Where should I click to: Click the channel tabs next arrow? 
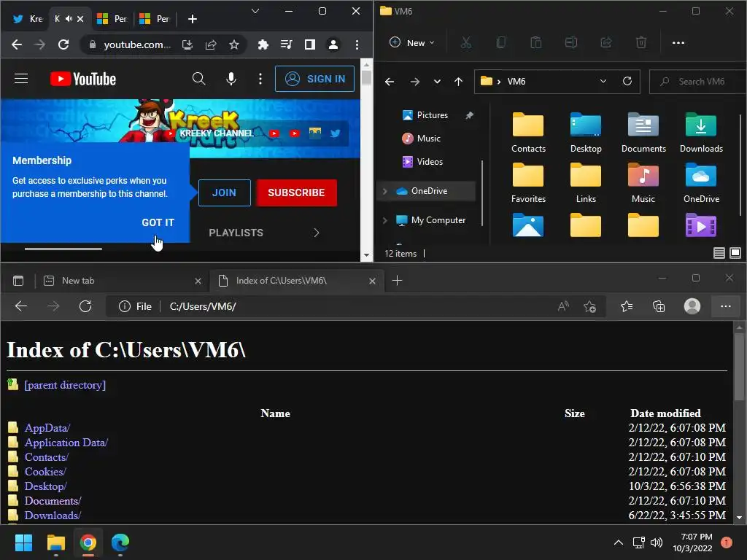tap(317, 233)
